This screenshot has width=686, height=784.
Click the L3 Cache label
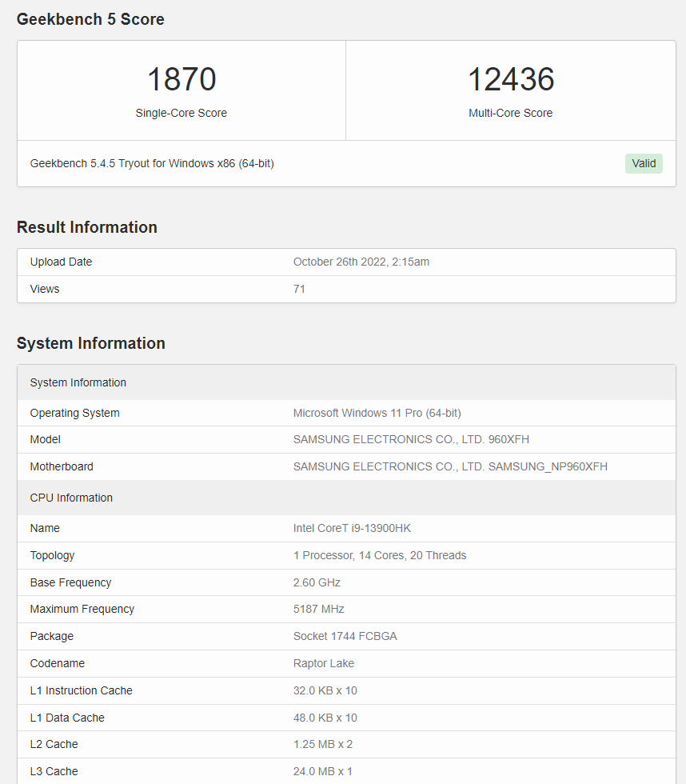click(x=54, y=771)
